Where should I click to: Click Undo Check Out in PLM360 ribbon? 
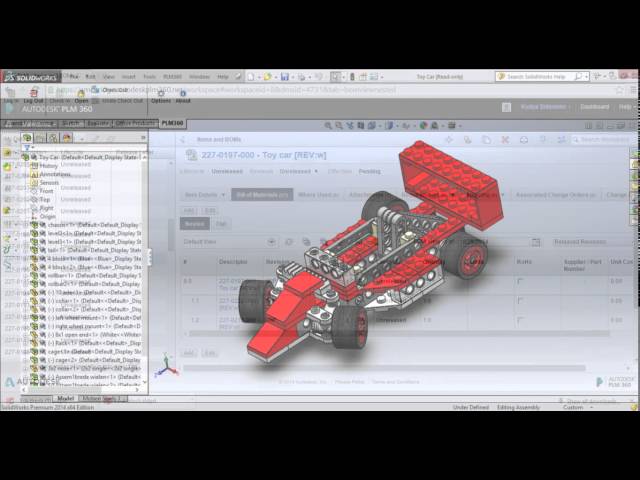(x=118, y=100)
